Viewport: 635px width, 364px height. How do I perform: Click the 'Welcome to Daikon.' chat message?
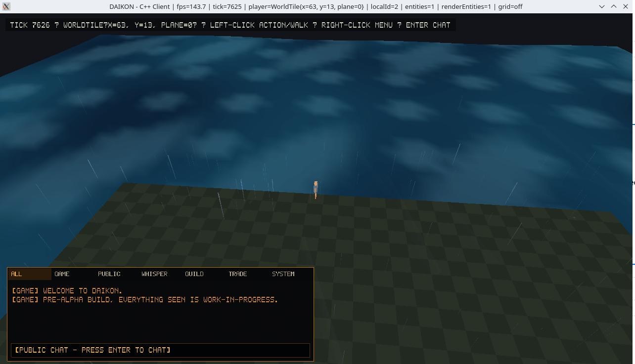pyautogui.click(x=67, y=291)
